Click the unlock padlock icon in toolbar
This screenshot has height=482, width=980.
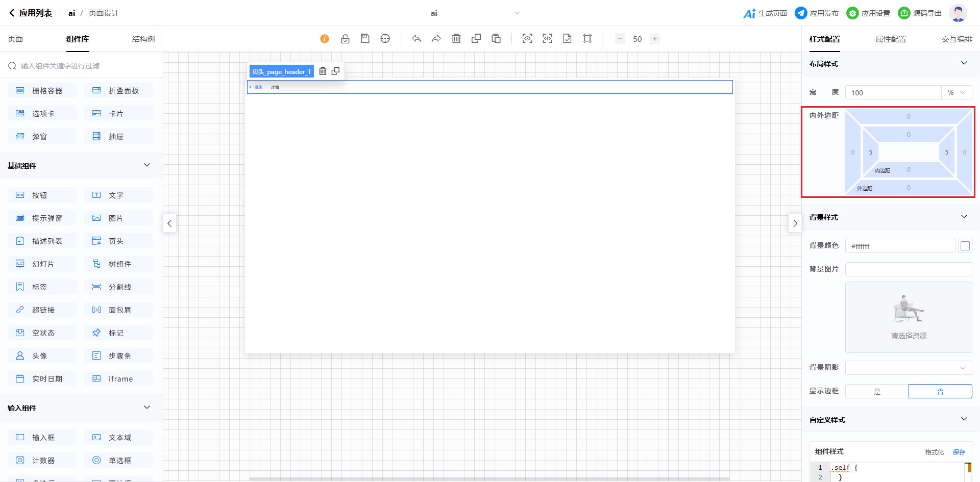click(x=345, y=39)
